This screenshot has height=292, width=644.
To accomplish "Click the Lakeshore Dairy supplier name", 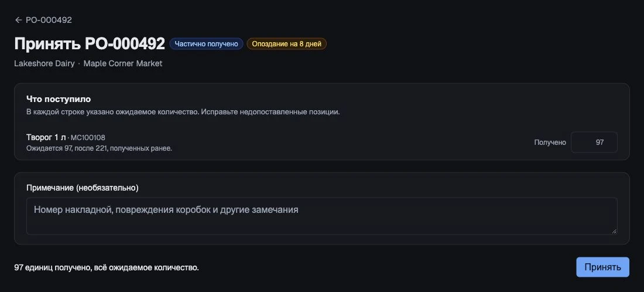I will [44, 64].
